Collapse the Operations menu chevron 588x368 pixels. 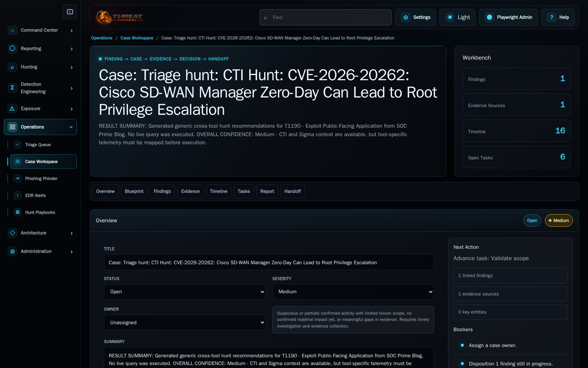[x=71, y=127]
